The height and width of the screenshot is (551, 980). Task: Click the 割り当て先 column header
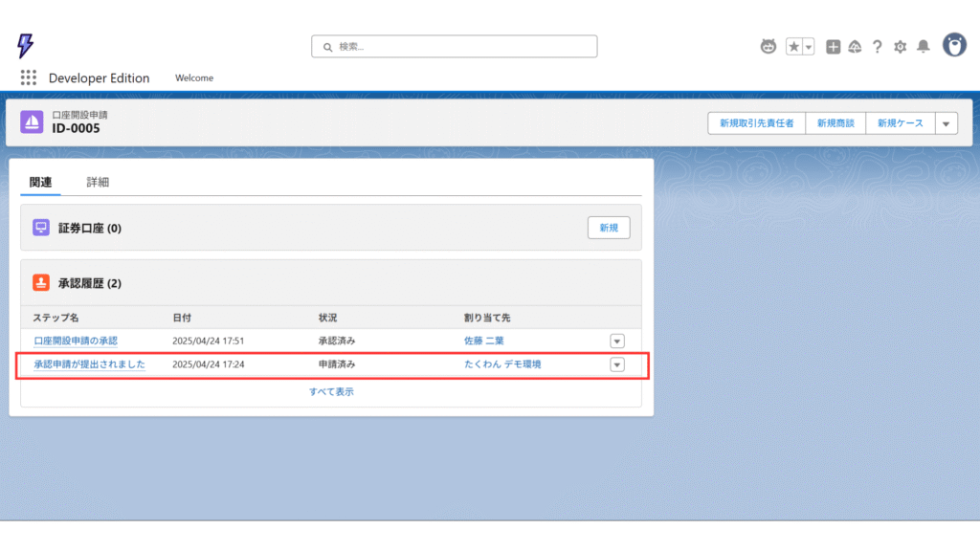[x=487, y=318]
